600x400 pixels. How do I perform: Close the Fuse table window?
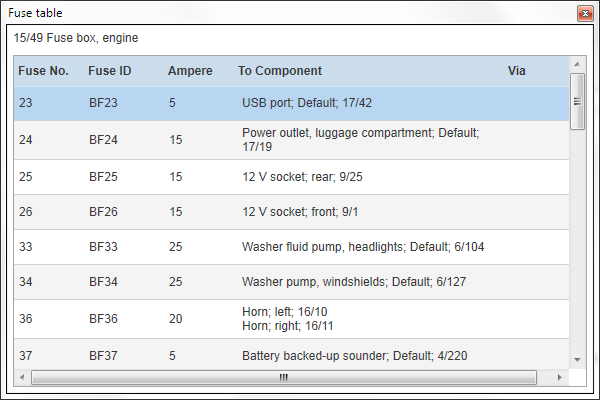coord(585,13)
